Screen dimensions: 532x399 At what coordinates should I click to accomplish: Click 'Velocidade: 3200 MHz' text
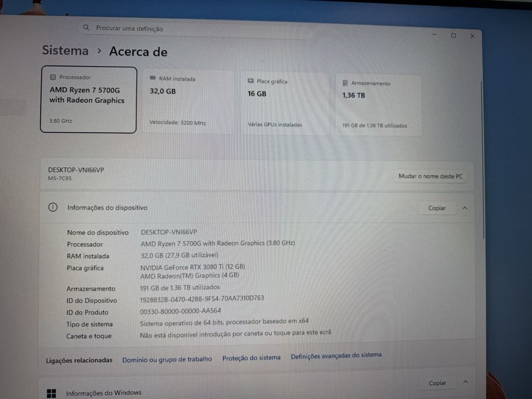(x=178, y=123)
